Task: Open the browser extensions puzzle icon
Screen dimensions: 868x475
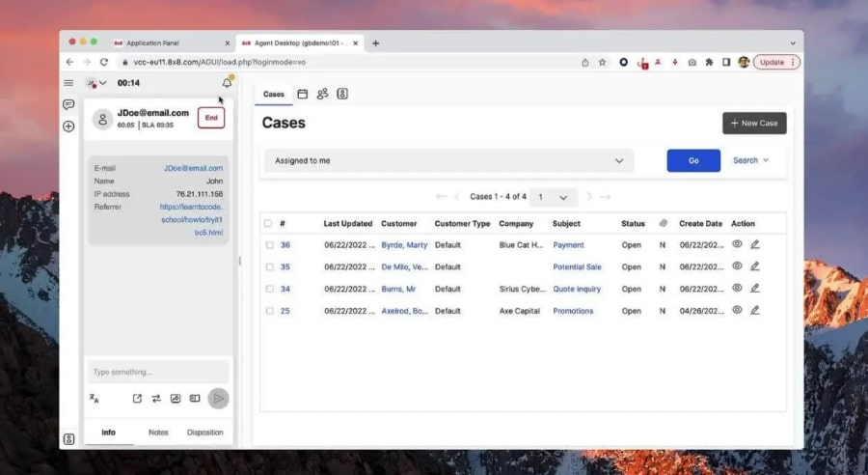Action: tap(709, 63)
